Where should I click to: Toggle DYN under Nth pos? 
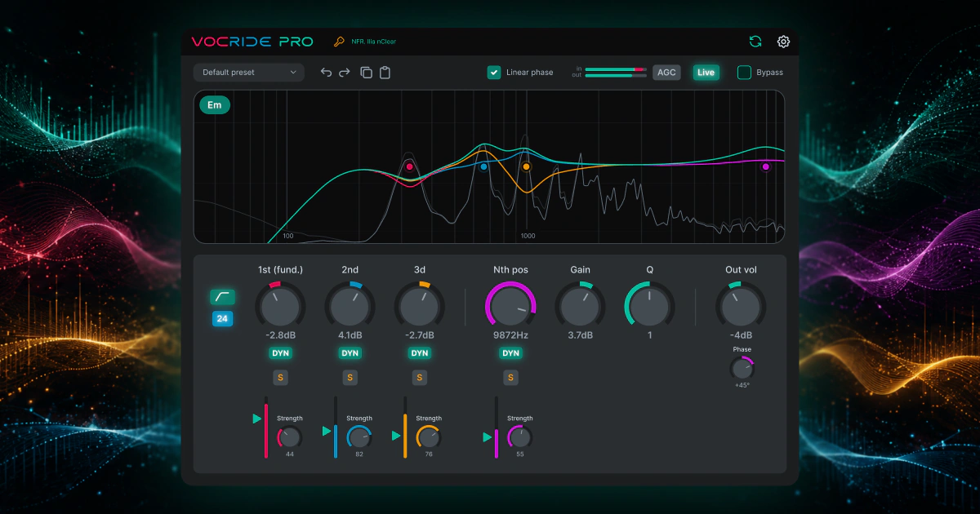click(x=510, y=353)
